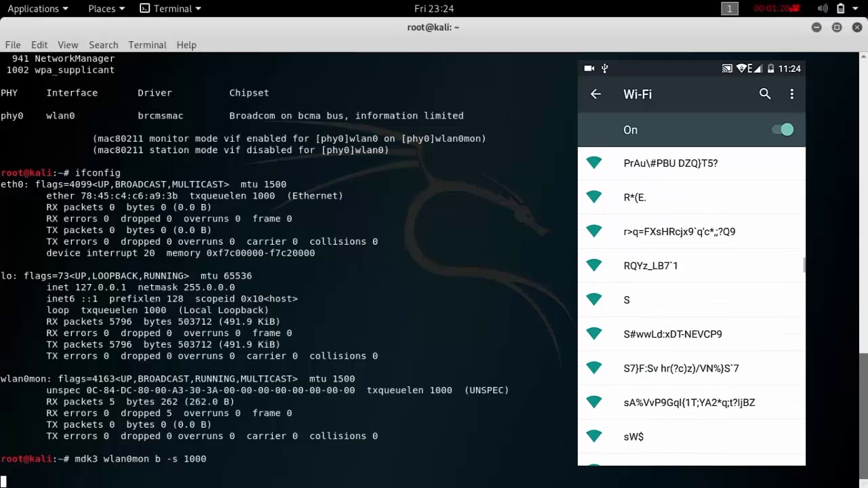Image resolution: width=868 pixels, height=488 pixels.
Task: Open the File menu
Action: point(13,45)
